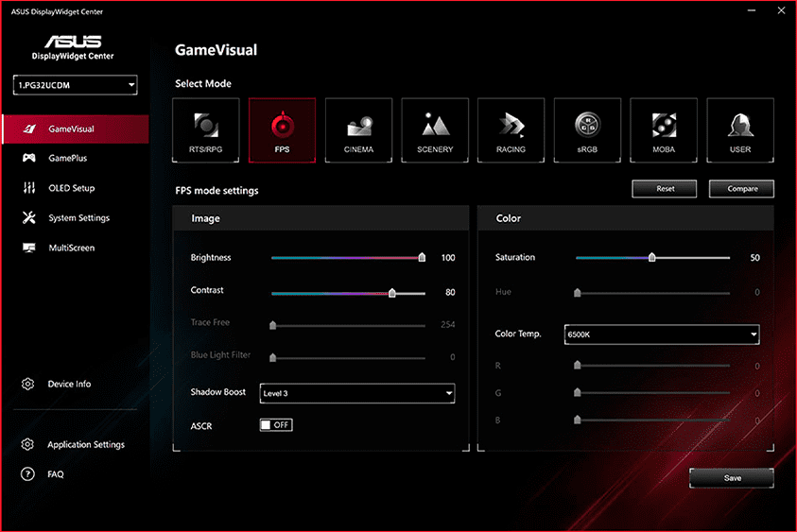Click the Compare button
Viewport: 797px width, 532px height.
pyautogui.click(x=741, y=188)
